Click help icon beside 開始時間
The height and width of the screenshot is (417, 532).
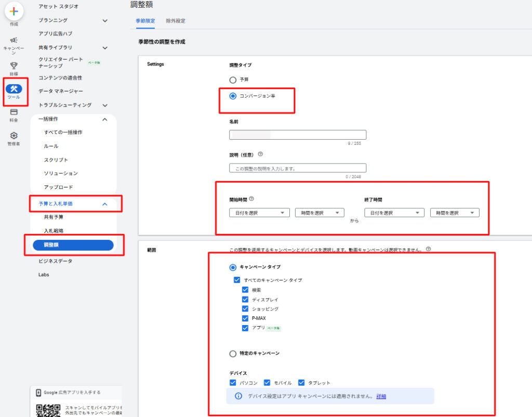coord(251,199)
